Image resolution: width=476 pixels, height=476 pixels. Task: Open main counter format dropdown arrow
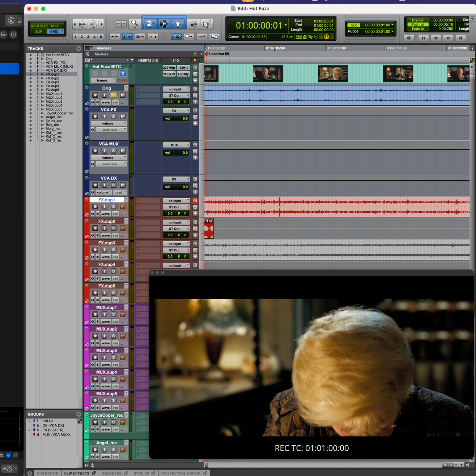point(286,25)
